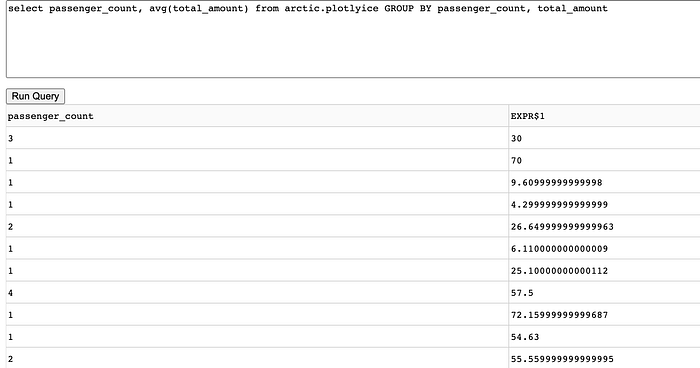Click the cell showing value 30
This screenshot has width=700, height=368.
coord(604,138)
